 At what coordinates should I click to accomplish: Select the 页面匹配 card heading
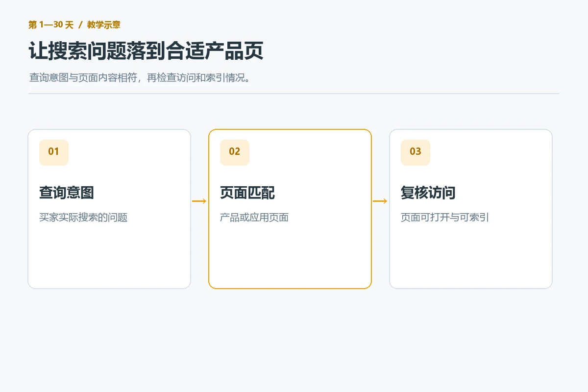tap(247, 193)
